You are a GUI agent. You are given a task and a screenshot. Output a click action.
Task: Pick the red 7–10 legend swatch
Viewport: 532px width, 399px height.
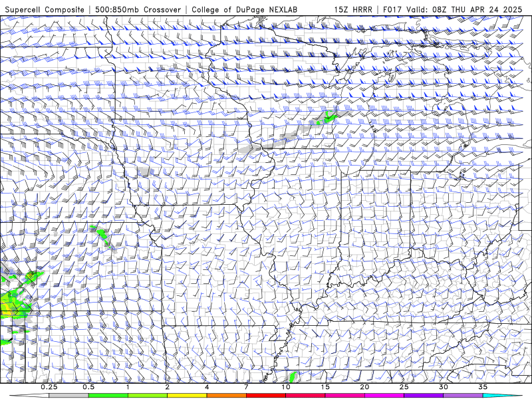coord(266,396)
